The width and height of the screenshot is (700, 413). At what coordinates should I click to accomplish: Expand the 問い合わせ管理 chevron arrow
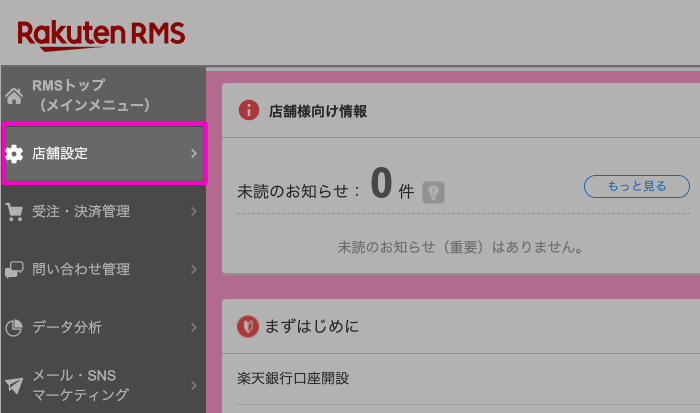point(193,270)
